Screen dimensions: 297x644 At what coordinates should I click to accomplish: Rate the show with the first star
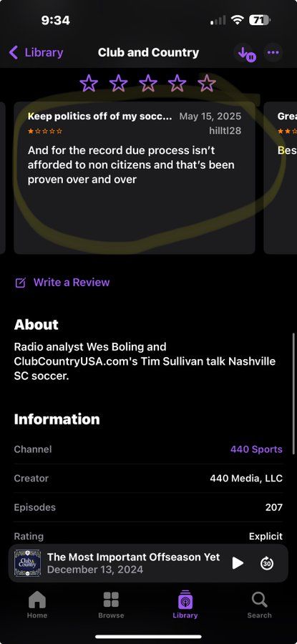89,84
